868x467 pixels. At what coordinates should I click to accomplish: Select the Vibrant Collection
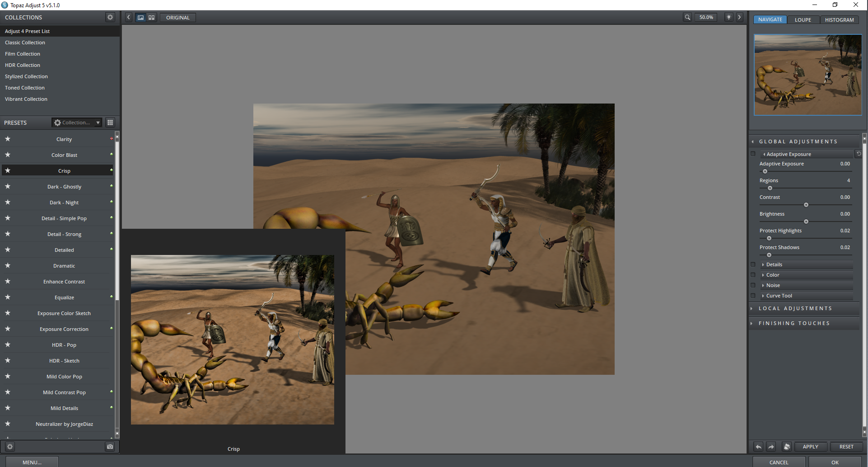[60, 99]
